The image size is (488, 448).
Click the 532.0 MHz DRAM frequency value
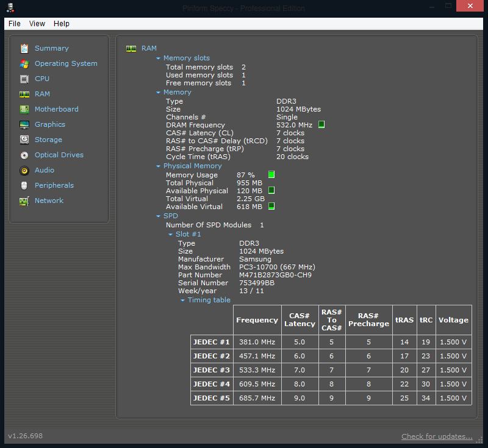pyautogui.click(x=294, y=126)
